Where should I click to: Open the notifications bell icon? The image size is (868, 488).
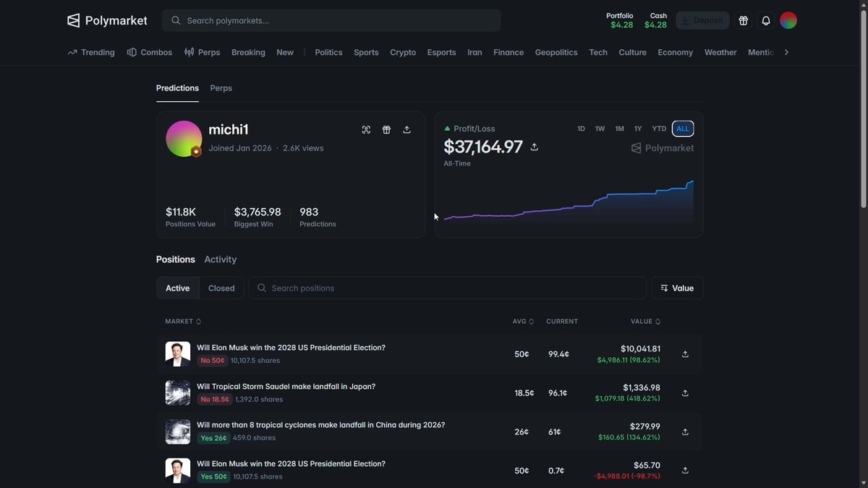(766, 21)
